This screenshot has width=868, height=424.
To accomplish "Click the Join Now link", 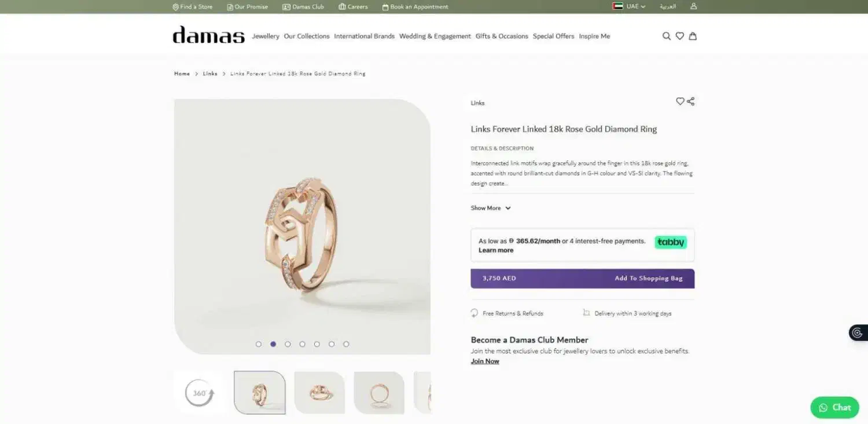I will click(x=485, y=361).
